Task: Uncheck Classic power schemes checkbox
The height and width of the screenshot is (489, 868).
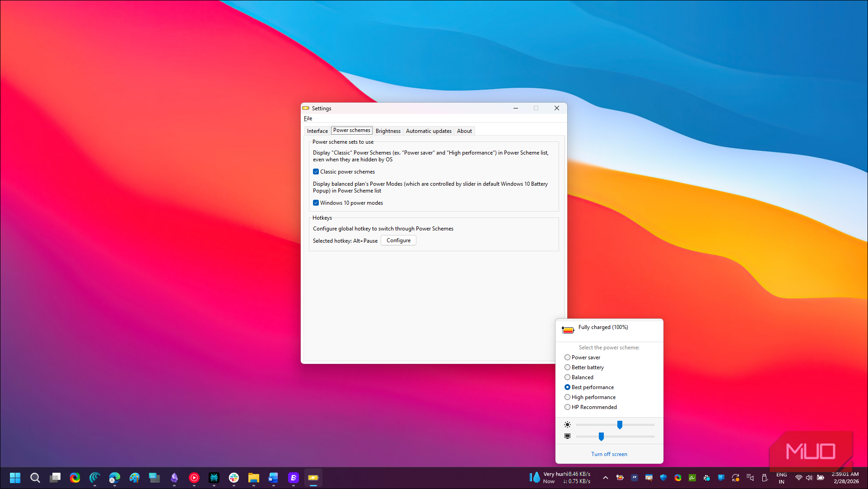Action: [316, 172]
